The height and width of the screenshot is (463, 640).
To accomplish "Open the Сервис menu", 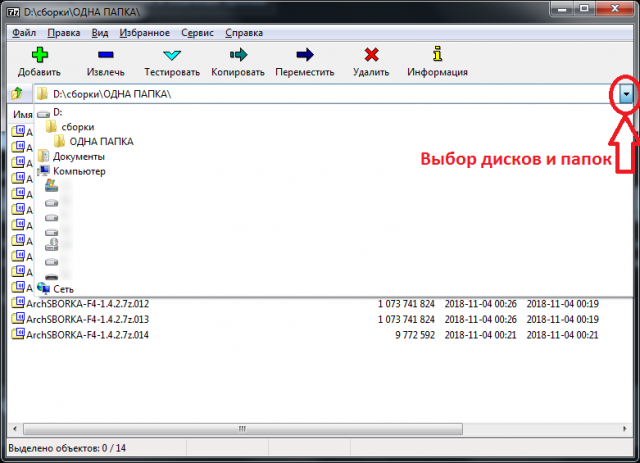I will [197, 33].
